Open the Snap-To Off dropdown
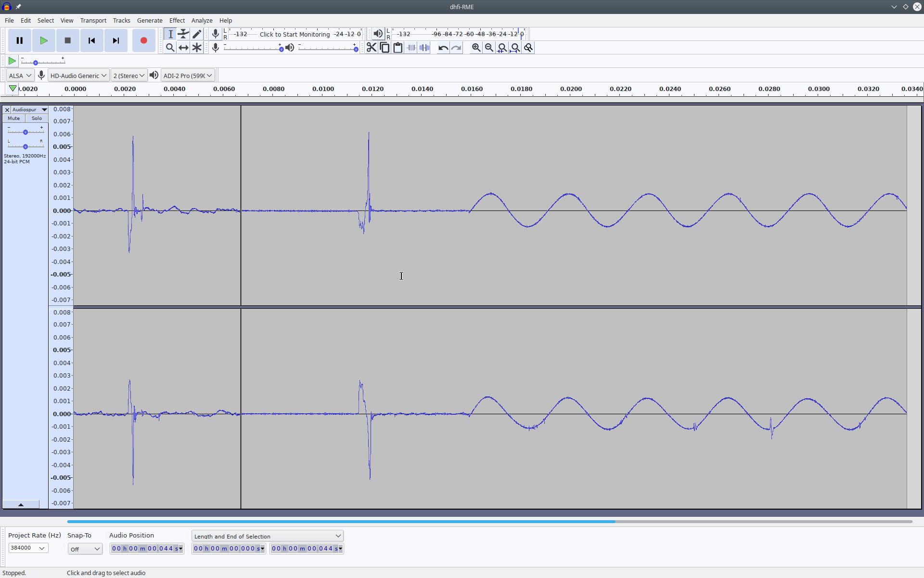Viewport: 924px width, 578px height. pos(85,549)
